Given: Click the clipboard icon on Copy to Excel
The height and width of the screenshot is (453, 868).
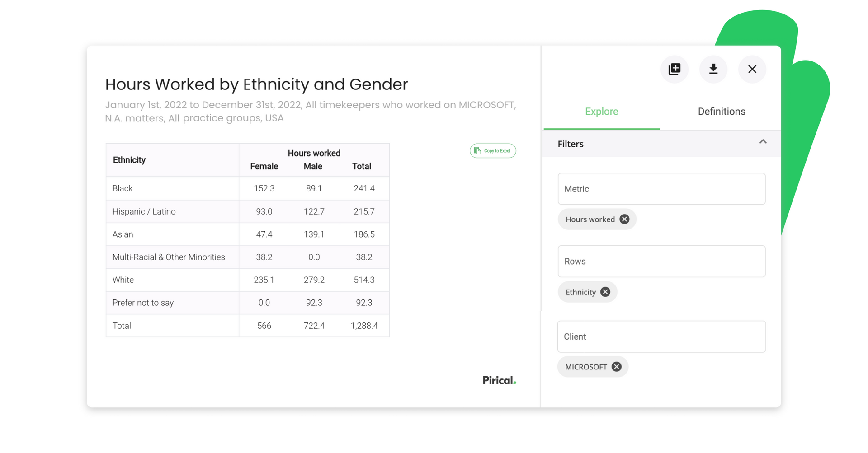Looking at the screenshot, I should click(478, 150).
